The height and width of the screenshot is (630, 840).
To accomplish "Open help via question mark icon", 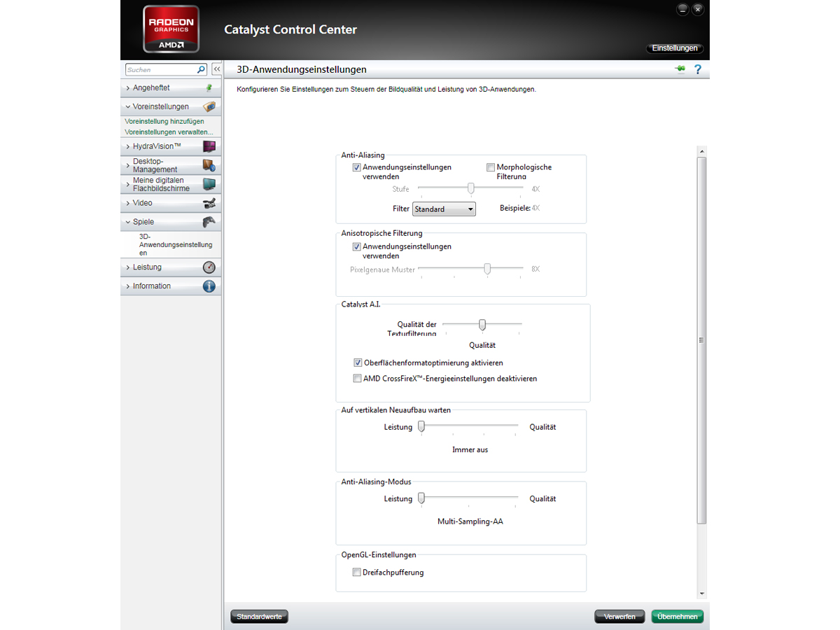I will [697, 69].
